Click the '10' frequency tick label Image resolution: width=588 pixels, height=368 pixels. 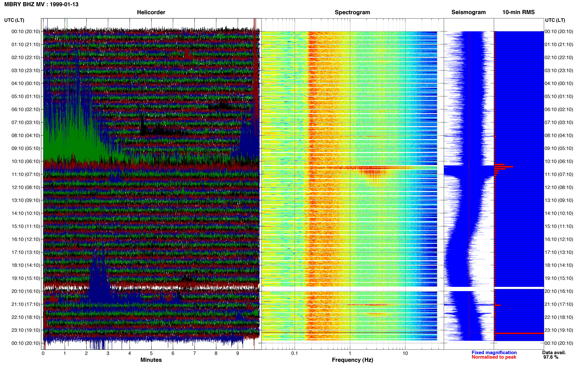click(x=405, y=353)
